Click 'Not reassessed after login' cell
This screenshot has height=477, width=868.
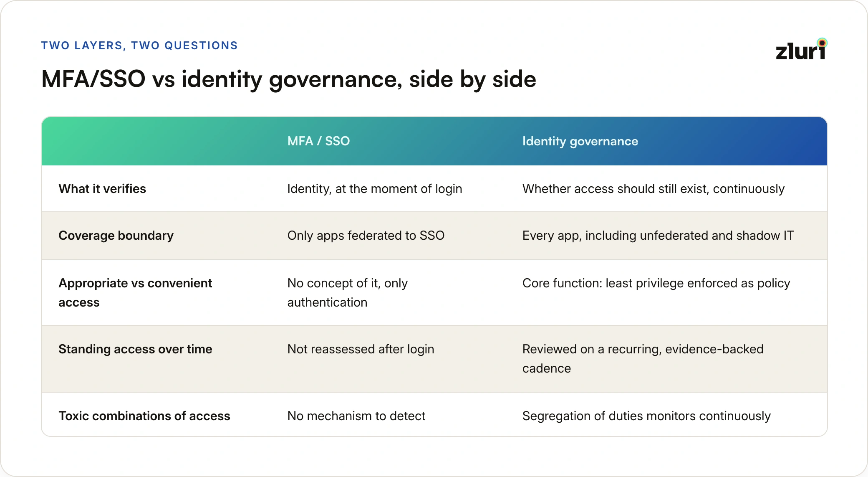(x=361, y=349)
